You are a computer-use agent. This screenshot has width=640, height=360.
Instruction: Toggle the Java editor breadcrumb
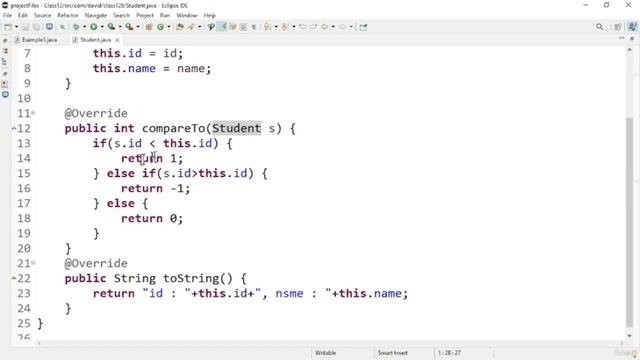211,27
